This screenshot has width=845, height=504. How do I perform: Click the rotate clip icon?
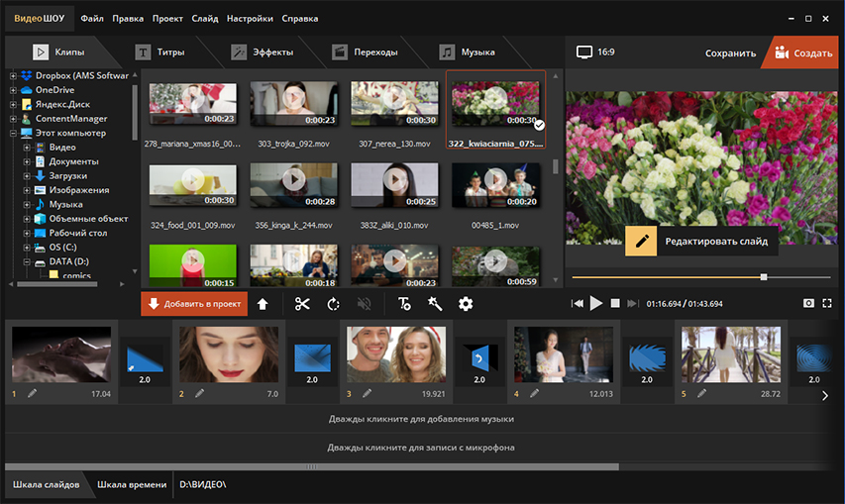click(x=333, y=304)
